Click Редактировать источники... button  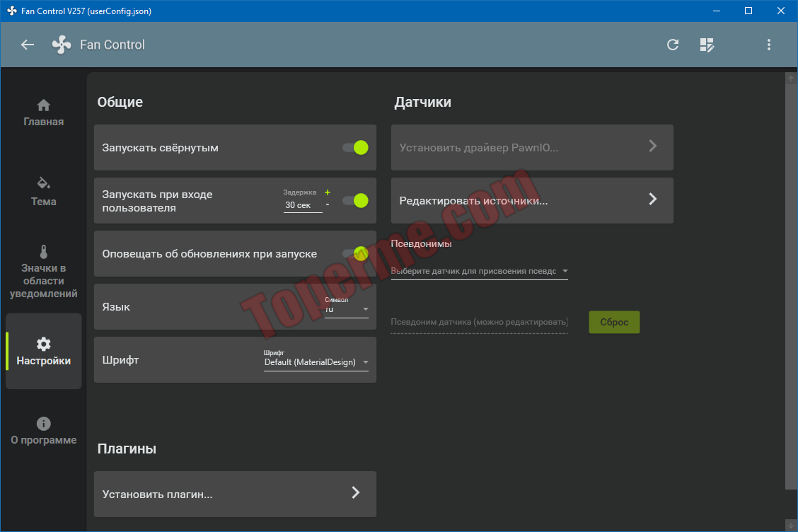[532, 200]
